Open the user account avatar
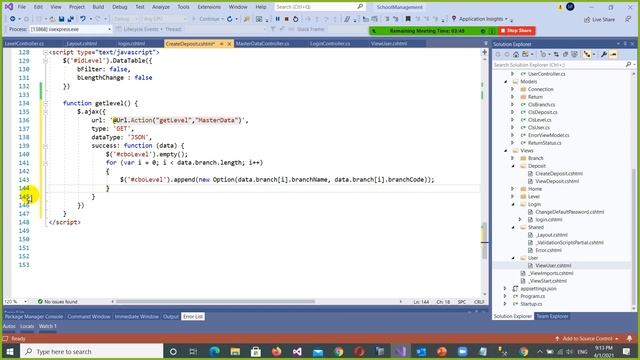Viewport: 640px width, 360px height. click(x=570, y=7)
